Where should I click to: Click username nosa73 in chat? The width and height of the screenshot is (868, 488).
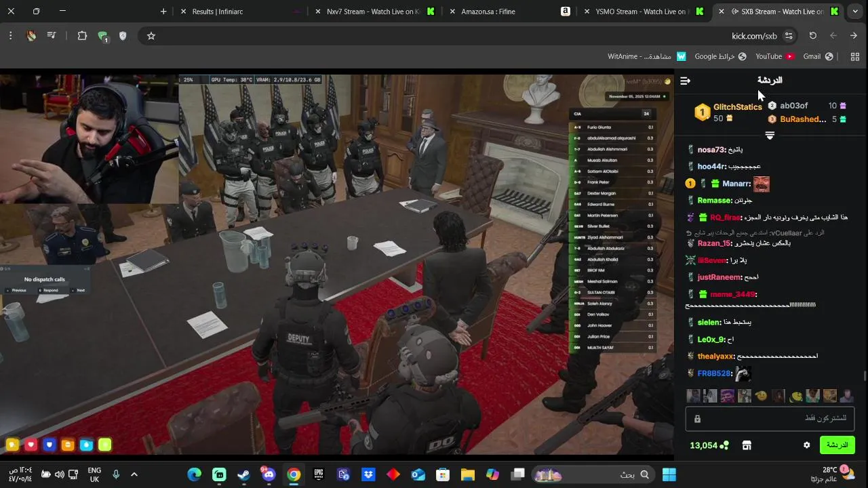tap(712, 150)
